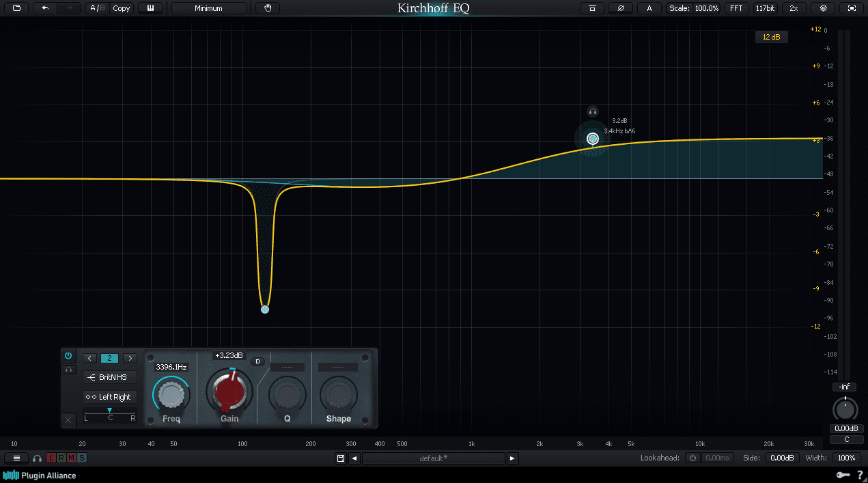
Task: Open the 2x oversampling menu
Action: 794,8
